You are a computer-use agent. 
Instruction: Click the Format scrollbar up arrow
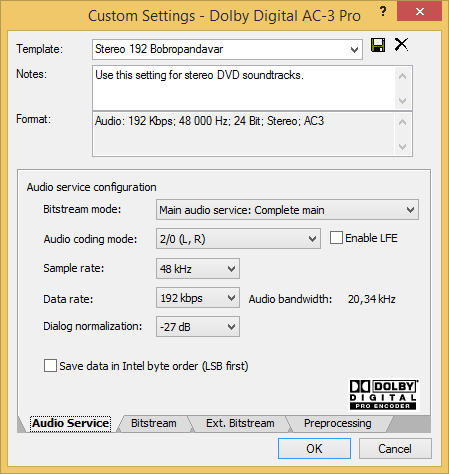403,122
